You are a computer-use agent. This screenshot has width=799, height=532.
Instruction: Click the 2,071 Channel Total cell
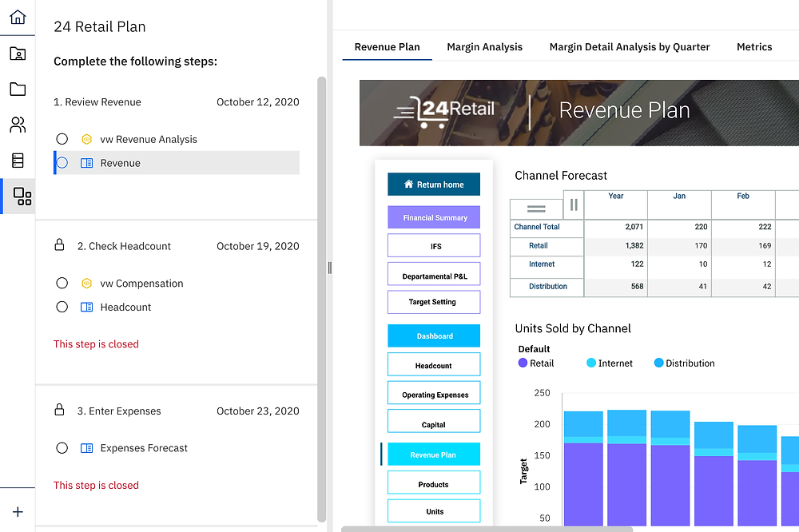point(615,227)
